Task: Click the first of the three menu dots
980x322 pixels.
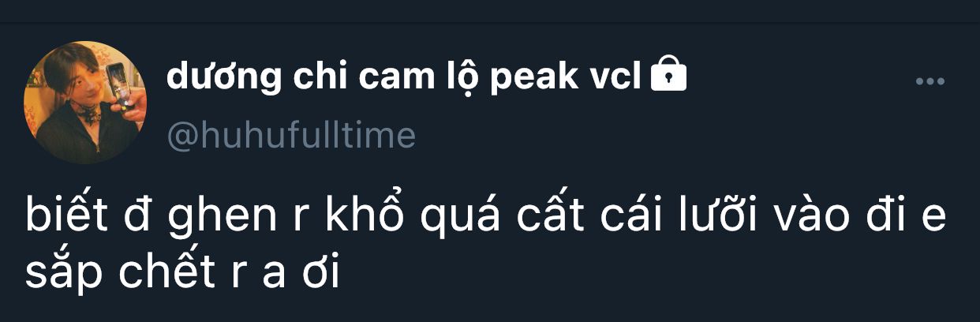Action: click(x=918, y=81)
